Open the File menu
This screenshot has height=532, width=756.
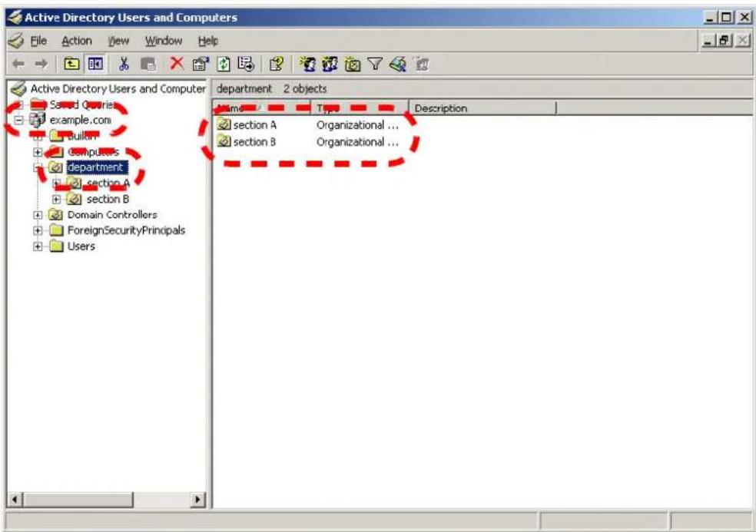(x=38, y=41)
